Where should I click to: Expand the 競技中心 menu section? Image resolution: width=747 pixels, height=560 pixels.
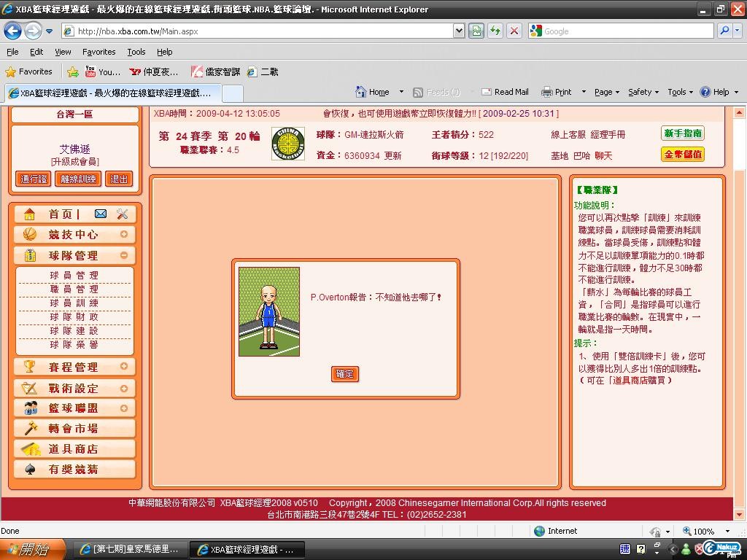(124, 234)
